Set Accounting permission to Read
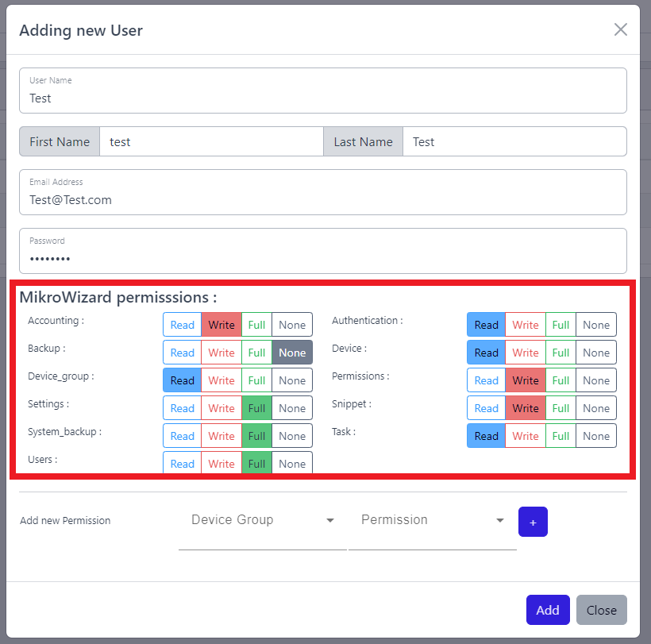 coord(183,325)
